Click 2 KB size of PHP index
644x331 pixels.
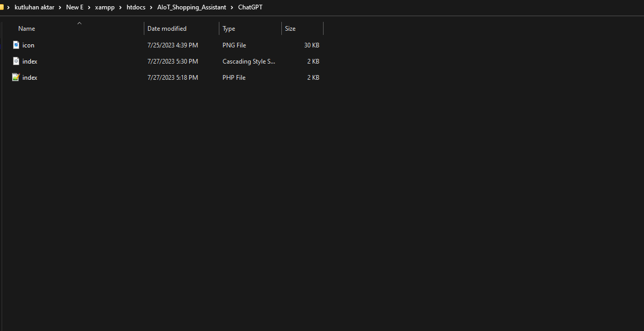pos(313,78)
